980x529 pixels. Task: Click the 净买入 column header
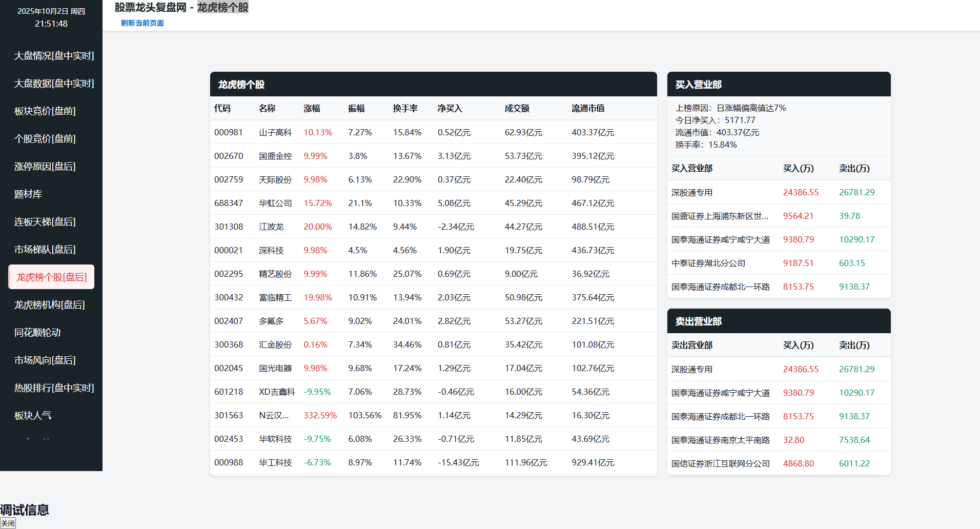[450, 109]
